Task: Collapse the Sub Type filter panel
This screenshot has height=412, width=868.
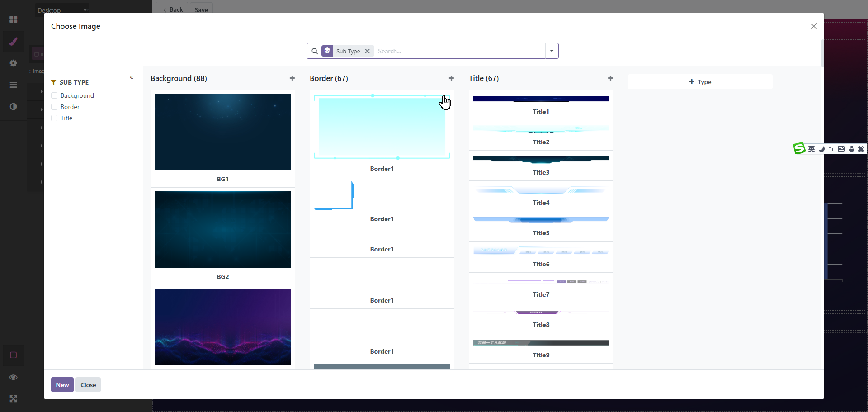Action: point(132,77)
